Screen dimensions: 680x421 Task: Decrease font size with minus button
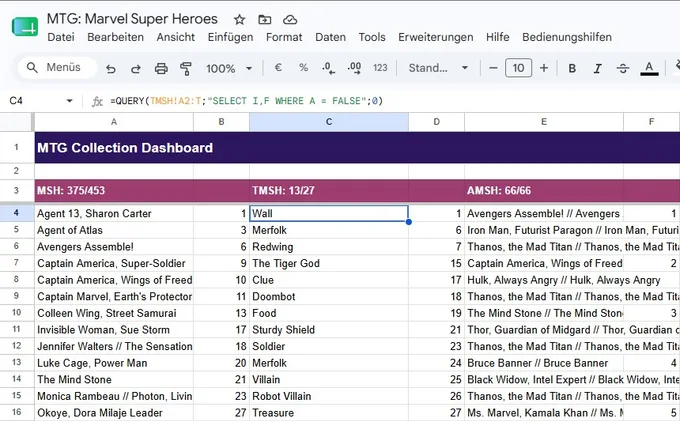click(493, 68)
